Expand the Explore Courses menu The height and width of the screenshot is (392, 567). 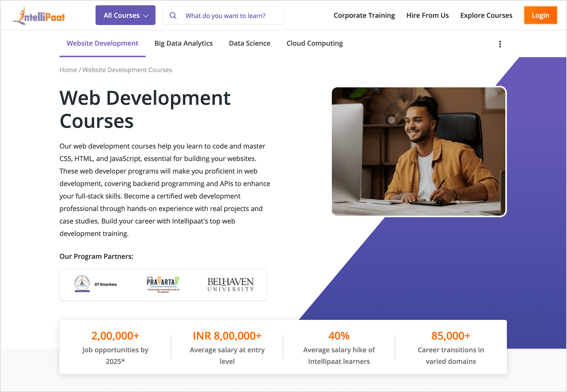pyautogui.click(x=486, y=15)
